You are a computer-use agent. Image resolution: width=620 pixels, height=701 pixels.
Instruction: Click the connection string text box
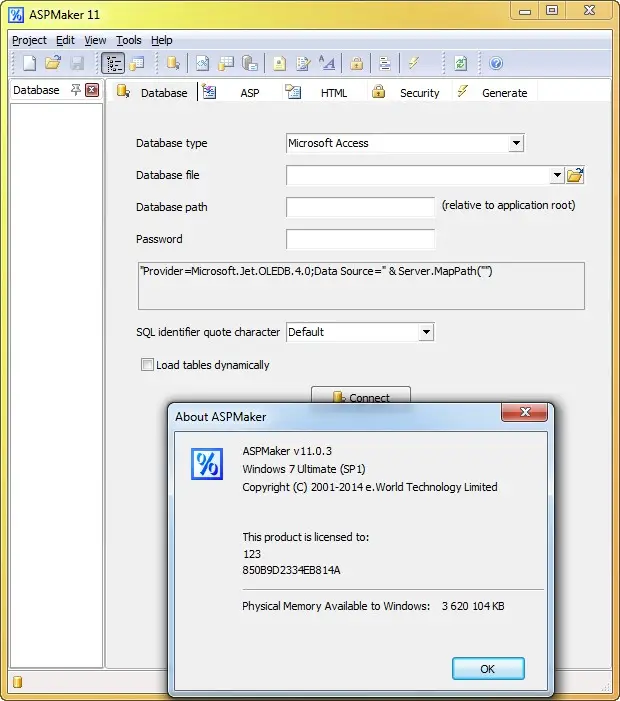click(361, 286)
